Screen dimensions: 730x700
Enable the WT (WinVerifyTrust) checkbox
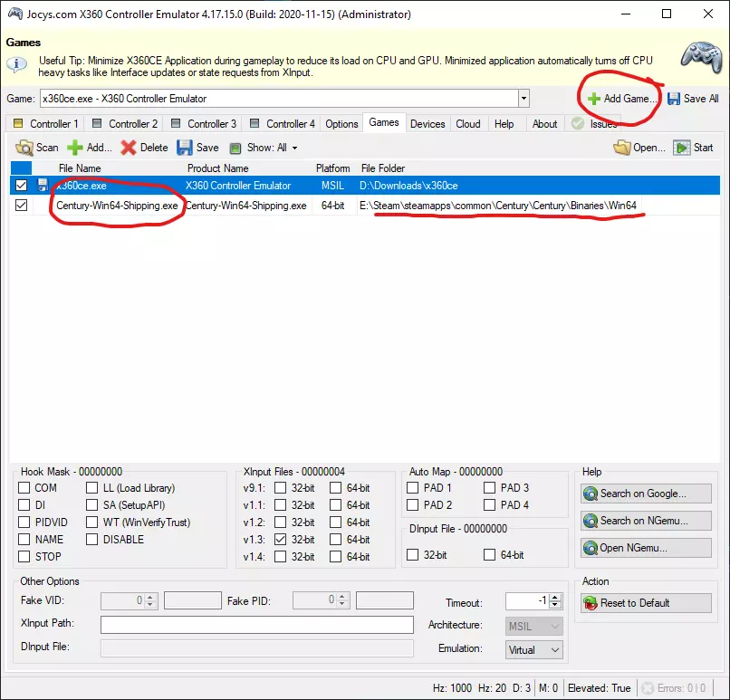91,523
